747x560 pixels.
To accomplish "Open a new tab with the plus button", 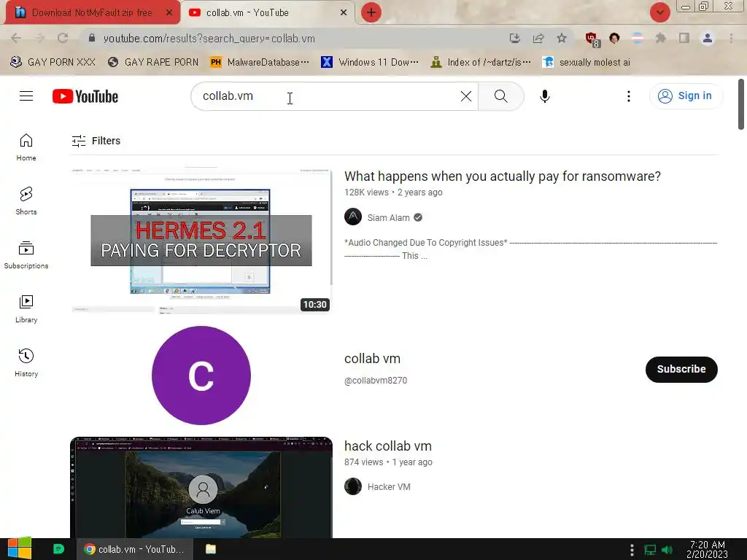I will 371,13.
